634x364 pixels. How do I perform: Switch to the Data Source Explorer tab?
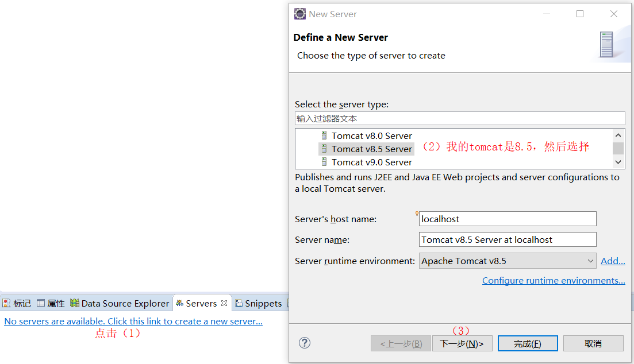coord(120,303)
